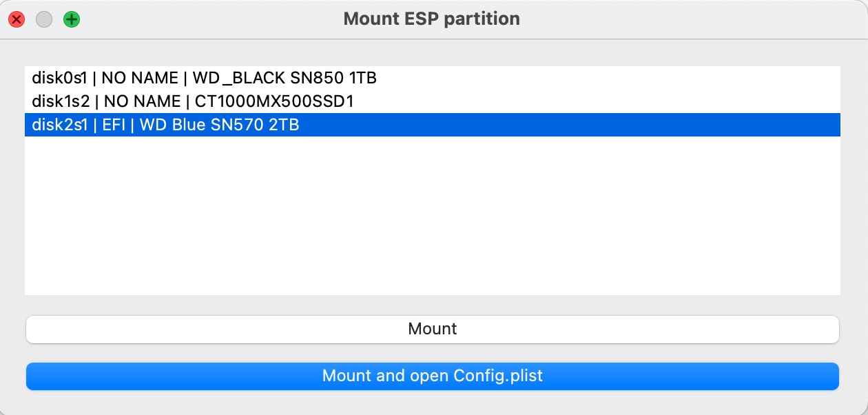Click the "disk0s1" identifier text

point(59,79)
